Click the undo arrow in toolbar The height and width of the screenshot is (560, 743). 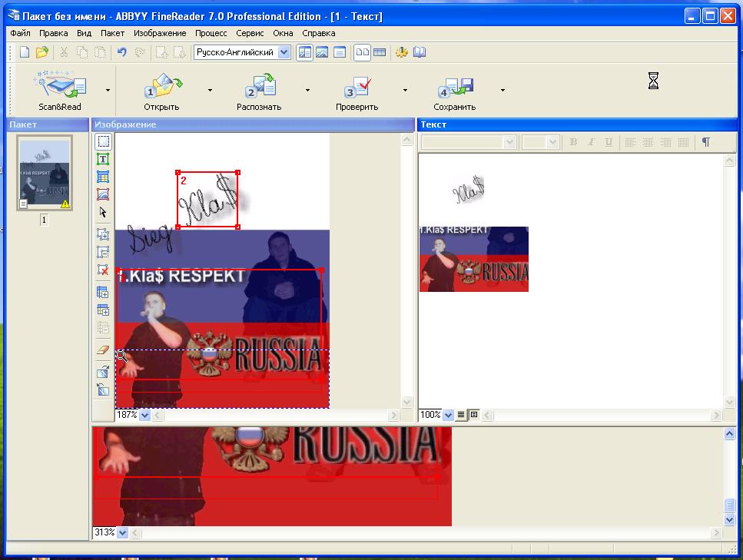[x=121, y=52]
